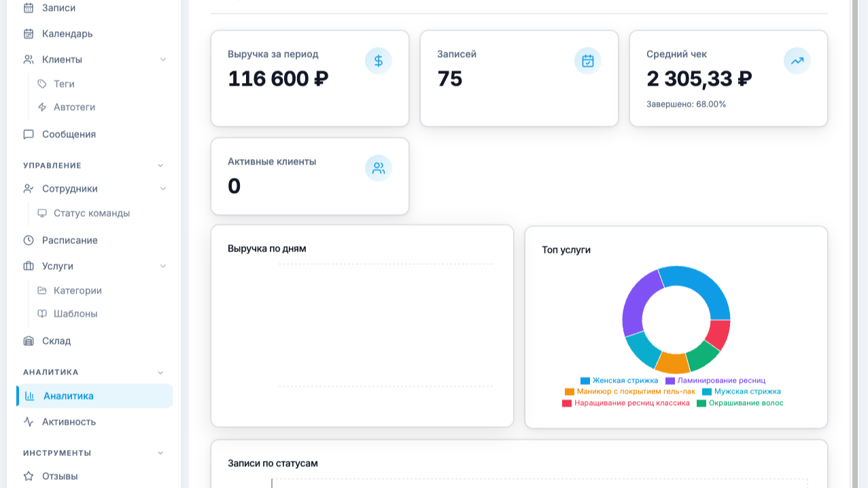This screenshot has width=868, height=488.
Task: Open Статус команды link
Action: [x=91, y=213]
